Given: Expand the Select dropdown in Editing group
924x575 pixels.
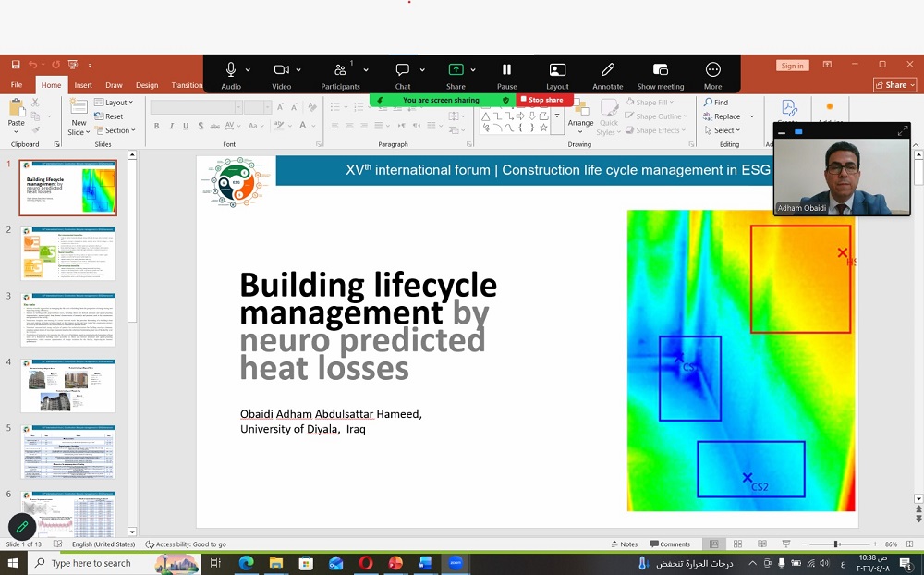Looking at the screenshot, I should point(722,130).
